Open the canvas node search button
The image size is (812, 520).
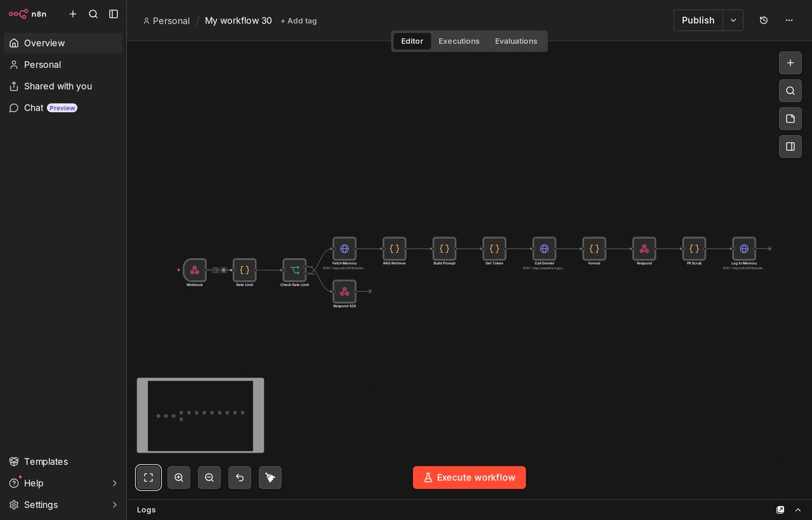pyautogui.click(x=790, y=91)
